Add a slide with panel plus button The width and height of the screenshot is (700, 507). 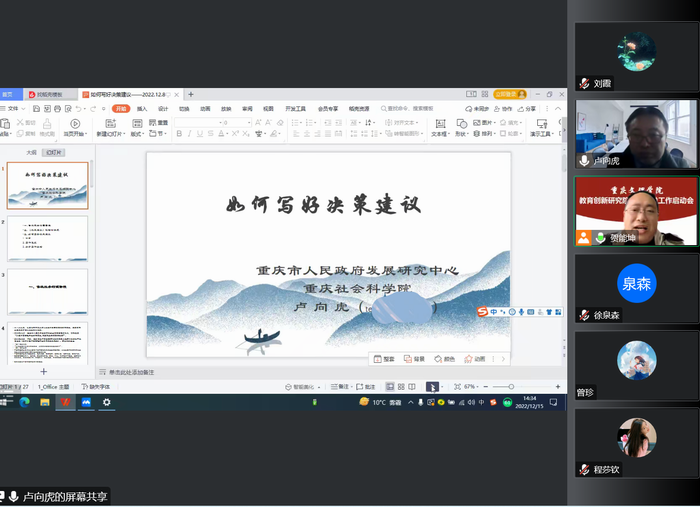pos(44,371)
